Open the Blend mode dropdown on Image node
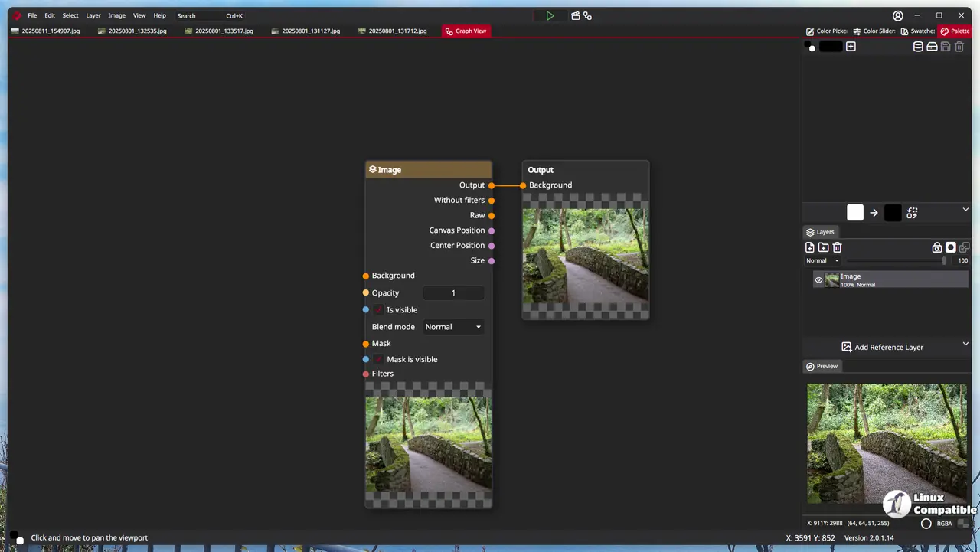 [453, 327]
